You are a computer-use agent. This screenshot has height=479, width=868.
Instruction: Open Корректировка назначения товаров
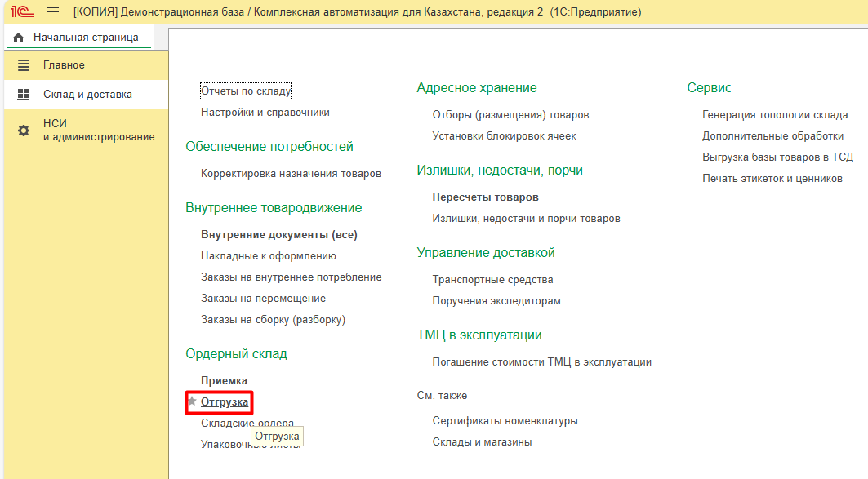click(292, 174)
